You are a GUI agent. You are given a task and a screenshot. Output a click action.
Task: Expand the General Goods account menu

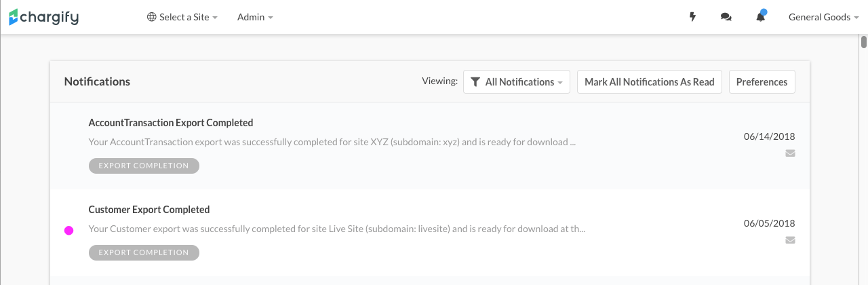823,17
